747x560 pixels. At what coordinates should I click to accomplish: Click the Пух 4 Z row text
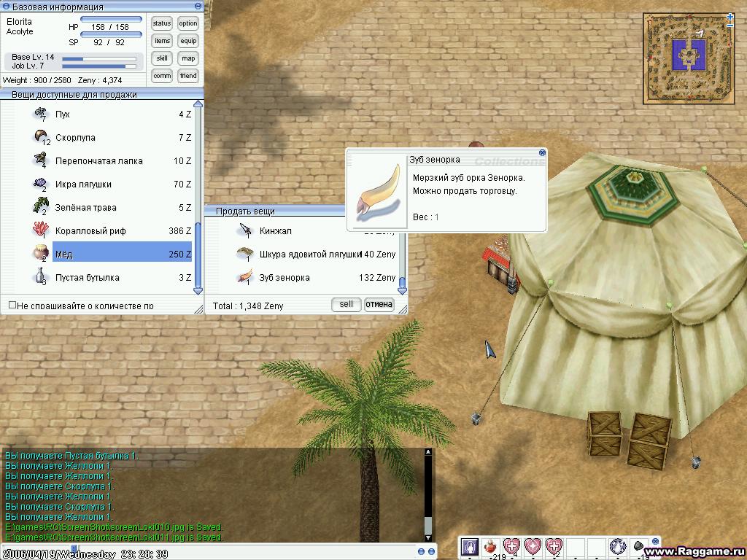(123, 114)
